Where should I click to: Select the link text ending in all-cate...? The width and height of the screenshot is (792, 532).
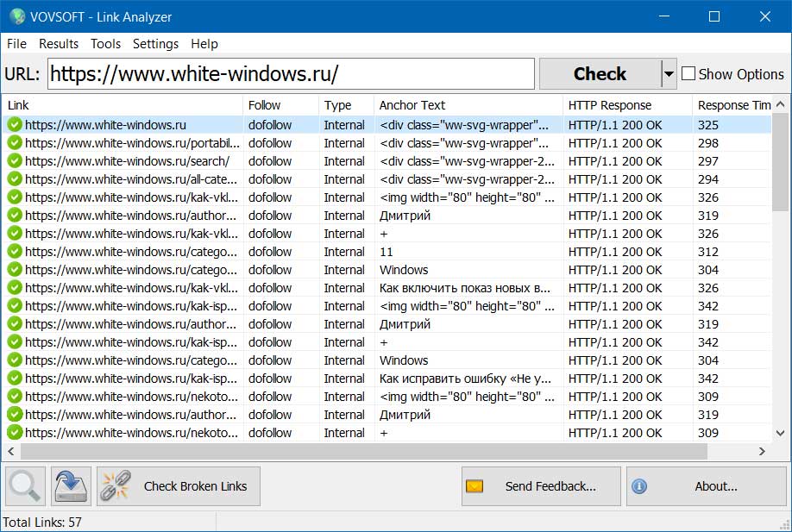pos(131,179)
